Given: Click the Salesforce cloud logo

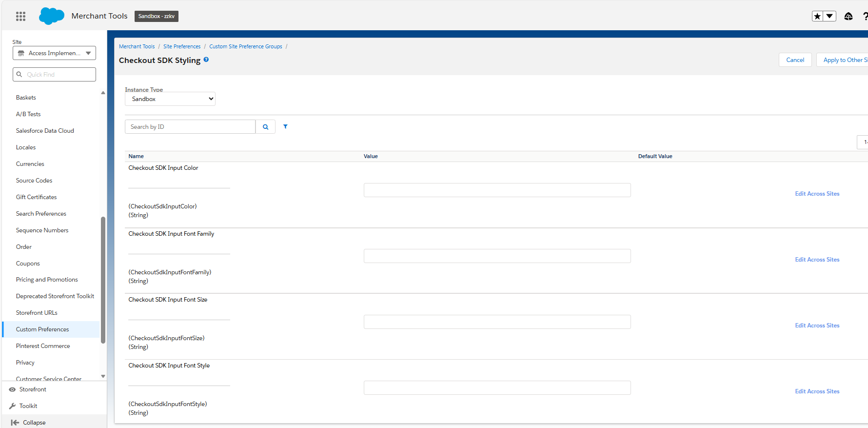Looking at the screenshot, I should click(x=51, y=16).
